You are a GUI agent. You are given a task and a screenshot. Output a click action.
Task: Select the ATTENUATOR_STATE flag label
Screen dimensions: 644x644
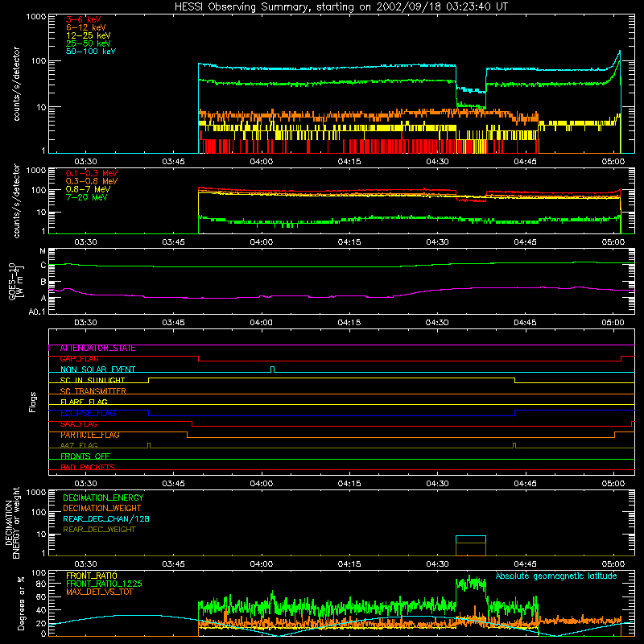pyautogui.click(x=97, y=349)
